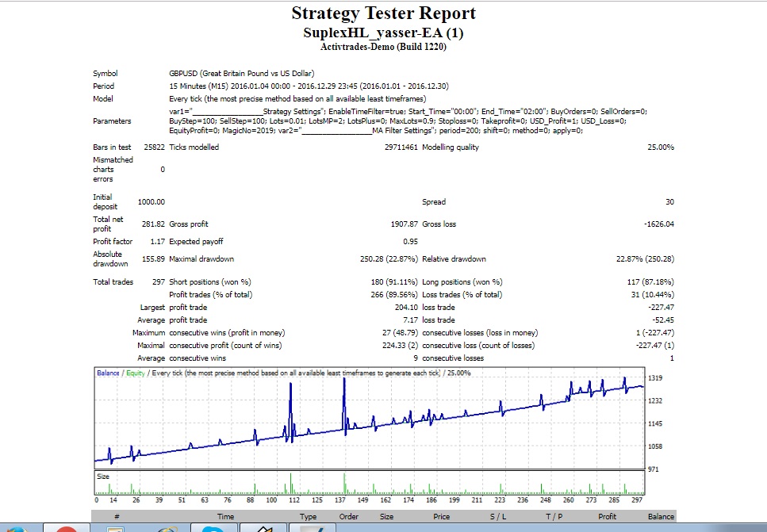The height and width of the screenshot is (532, 767).
Task: Click the 'Type' column header
Action: 309,516
